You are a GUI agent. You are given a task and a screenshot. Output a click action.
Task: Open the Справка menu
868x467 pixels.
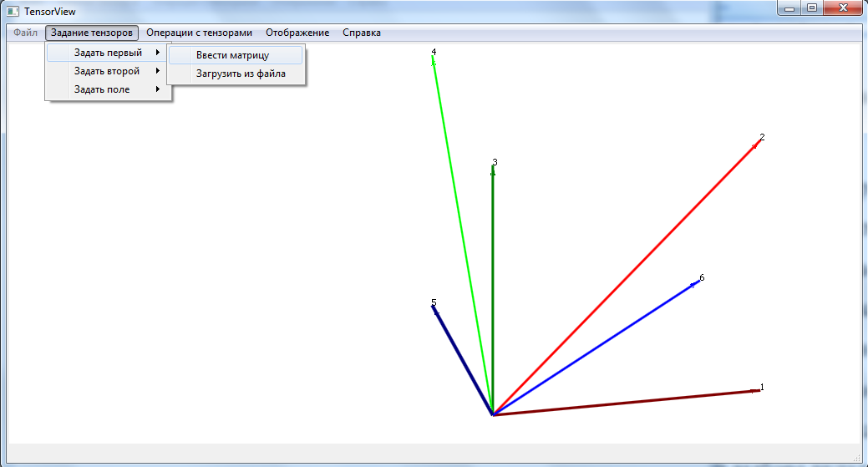(362, 33)
